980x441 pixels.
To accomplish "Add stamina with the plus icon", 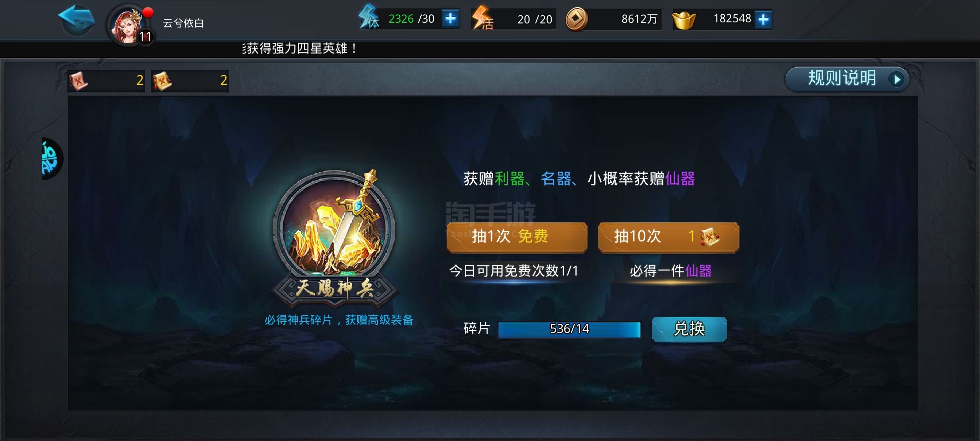I will point(450,19).
